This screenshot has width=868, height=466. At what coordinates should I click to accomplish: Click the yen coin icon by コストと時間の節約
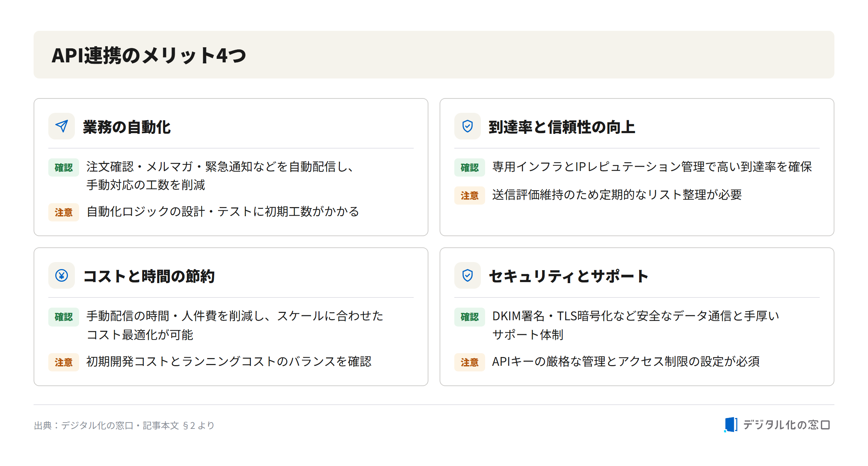pyautogui.click(x=62, y=275)
